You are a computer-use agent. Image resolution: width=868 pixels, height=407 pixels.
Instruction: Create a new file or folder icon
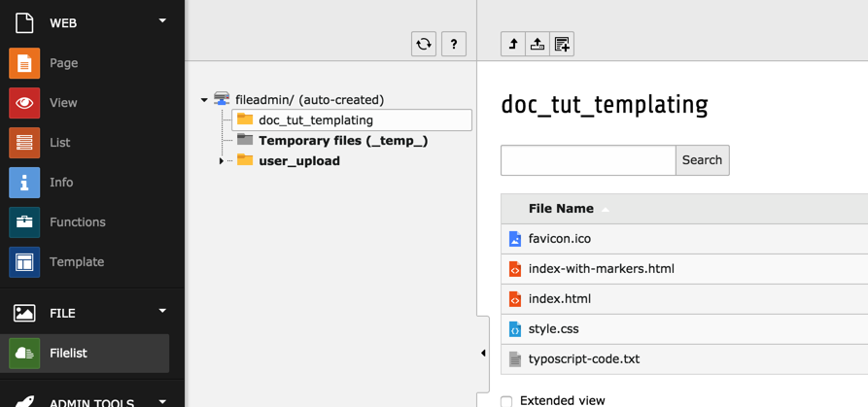[562, 44]
